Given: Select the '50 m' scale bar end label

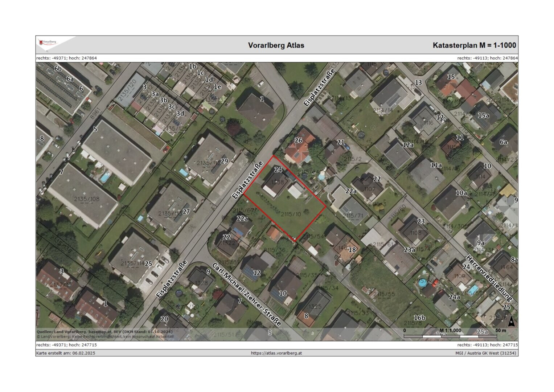Looking at the screenshot, I should pos(500,330).
